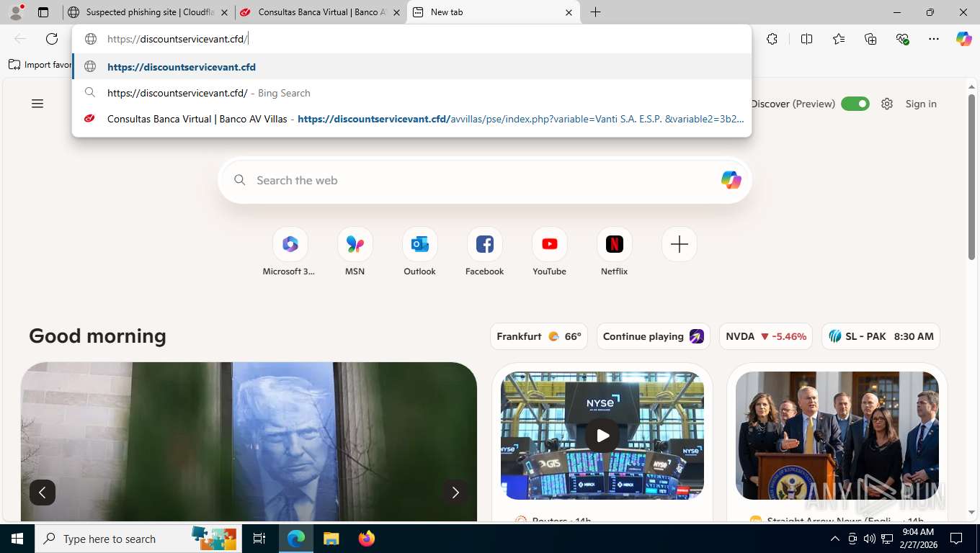Open the Favorites star icon

tap(839, 39)
